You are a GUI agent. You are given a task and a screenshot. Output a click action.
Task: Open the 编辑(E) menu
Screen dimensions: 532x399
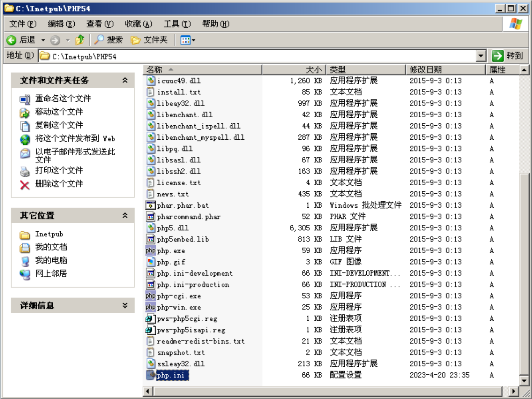point(61,24)
